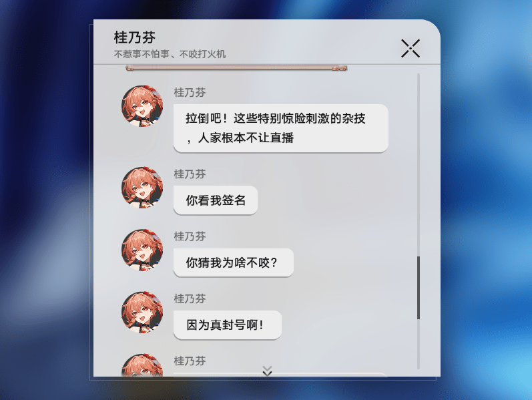Click the partially visible avatar at bottom of chat
The image size is (532, 400).
click(142, 365)
